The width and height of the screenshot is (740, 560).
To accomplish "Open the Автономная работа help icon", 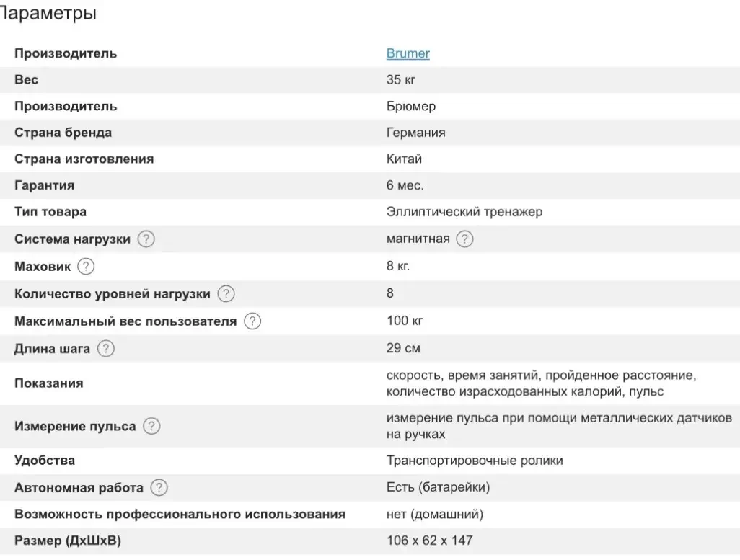I will click(x=159, y=487).
